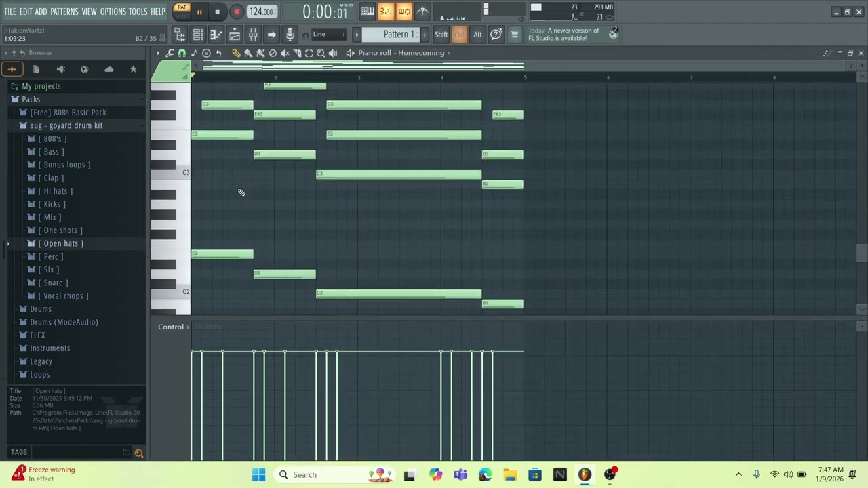Image resolution: width=868 pixels, height=488 pixels.
Task: Pause playback with the pause button
Action: (199, 12)
